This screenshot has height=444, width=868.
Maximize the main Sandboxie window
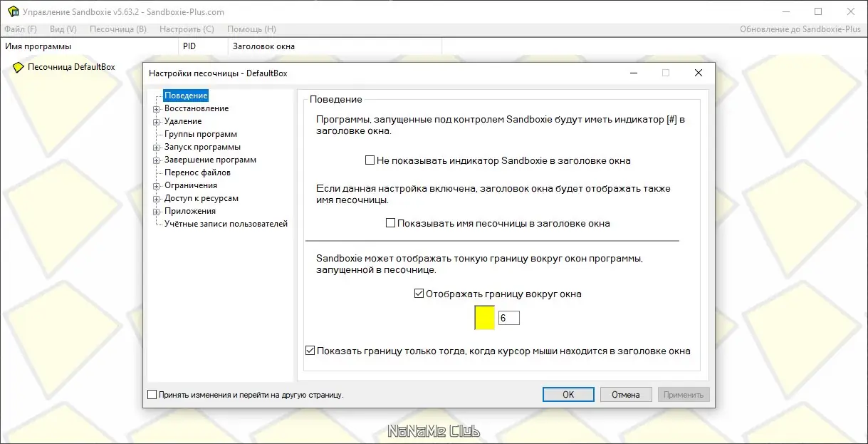818,11
